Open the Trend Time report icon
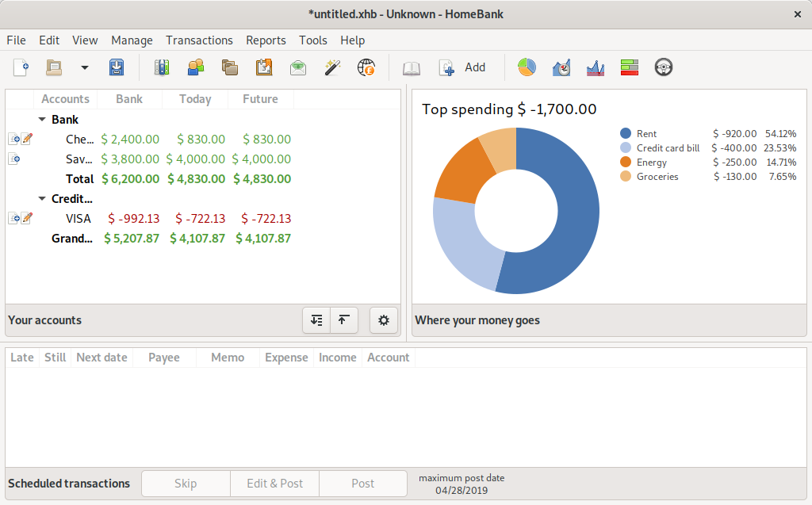The image size is (812, 505). pos(561,67)
